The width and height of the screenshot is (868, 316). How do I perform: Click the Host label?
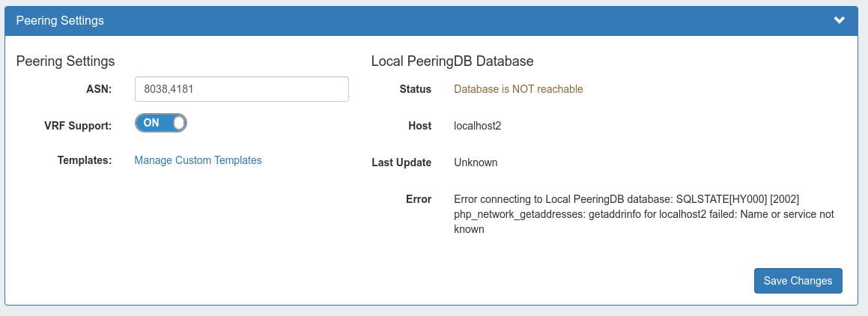coord(419,126)
